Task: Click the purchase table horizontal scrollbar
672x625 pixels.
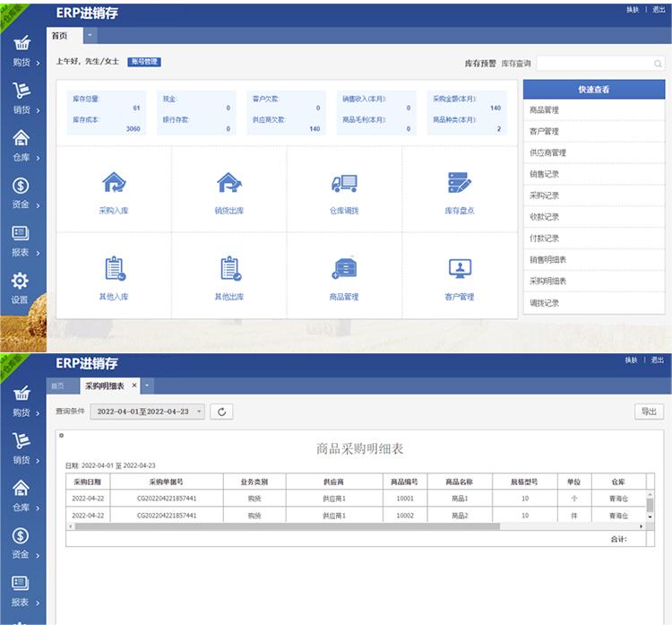Action: (287, 527)
